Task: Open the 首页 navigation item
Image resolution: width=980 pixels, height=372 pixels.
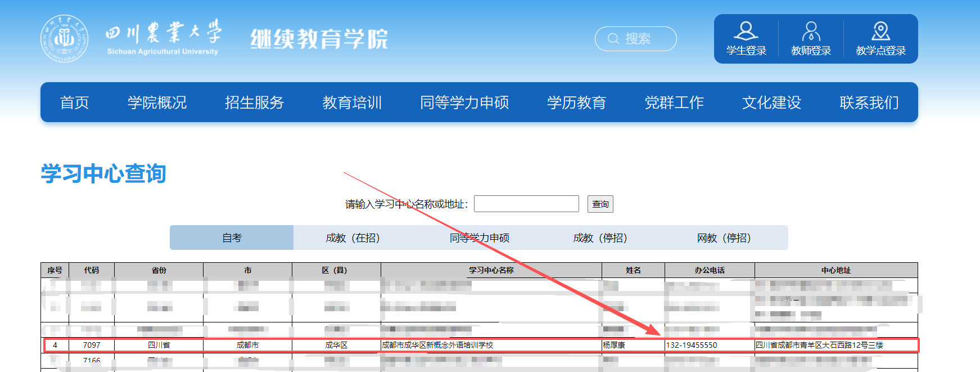Action: (74, 102)
